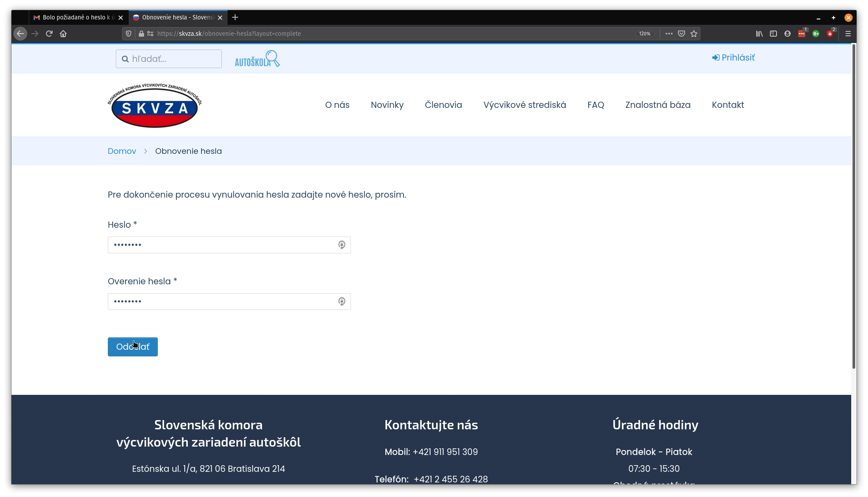Reload the page with the refresh icon
868x497 pixels.
tap(49, 34)
